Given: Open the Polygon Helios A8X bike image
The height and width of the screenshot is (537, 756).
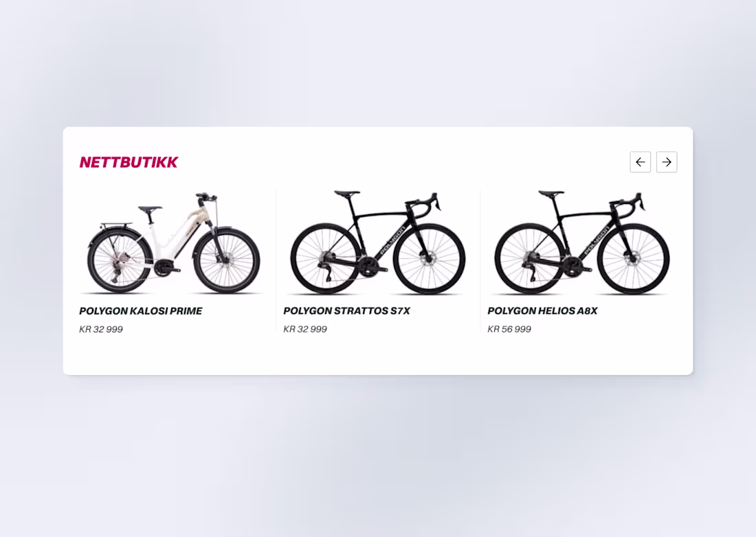Looking at the screenshot, I should pyautogui.click(x=581, y=243).
